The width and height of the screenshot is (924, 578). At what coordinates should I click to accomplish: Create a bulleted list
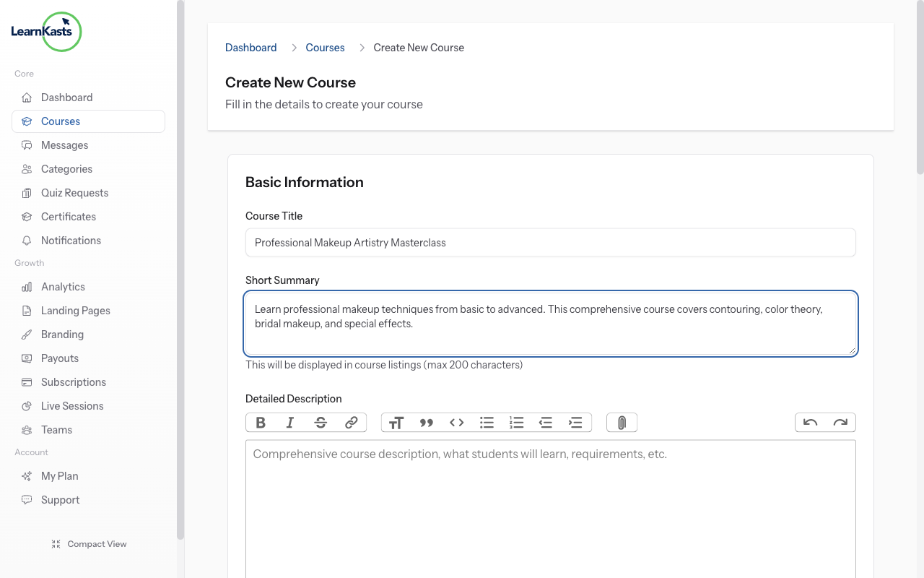coord(487,423)
